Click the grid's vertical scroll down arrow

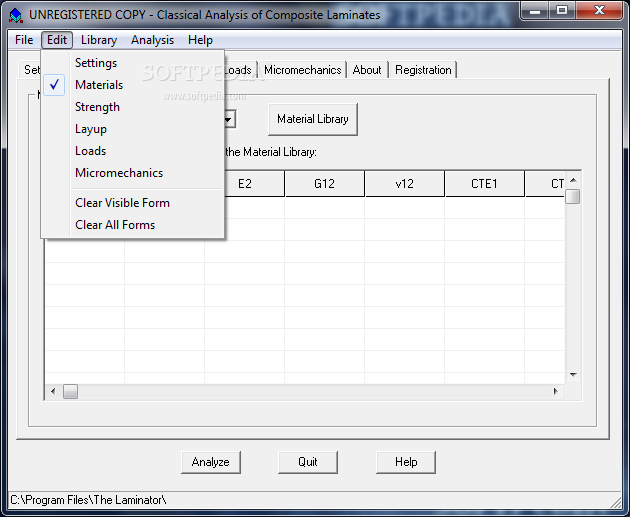coord(573,375)
